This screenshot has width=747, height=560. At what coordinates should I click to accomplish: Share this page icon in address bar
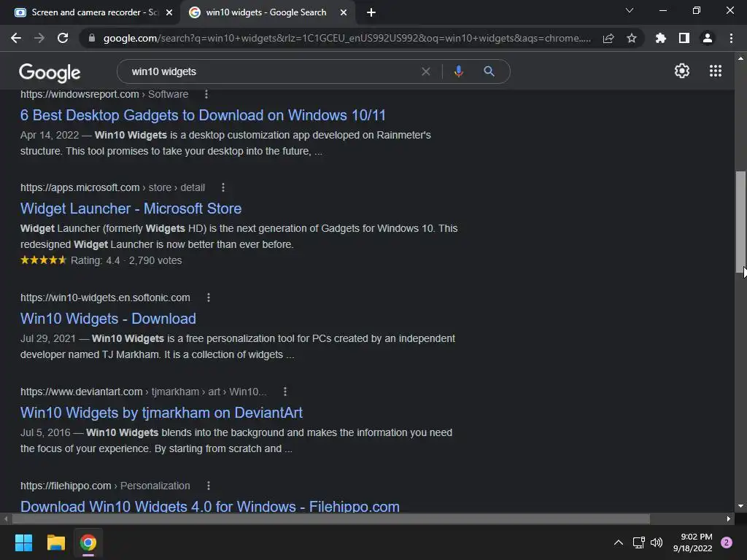point(608,38)
